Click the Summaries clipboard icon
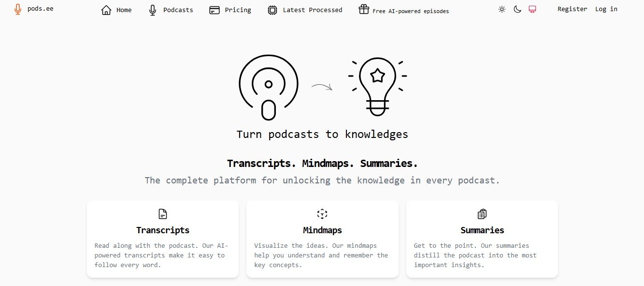644x286 pixels. click(482, 214)
